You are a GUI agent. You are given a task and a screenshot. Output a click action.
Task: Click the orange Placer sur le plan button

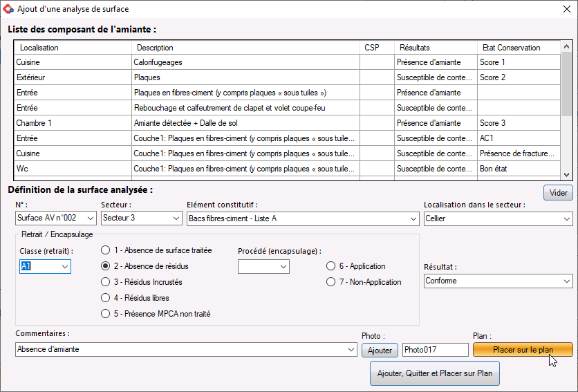(523, 350)
